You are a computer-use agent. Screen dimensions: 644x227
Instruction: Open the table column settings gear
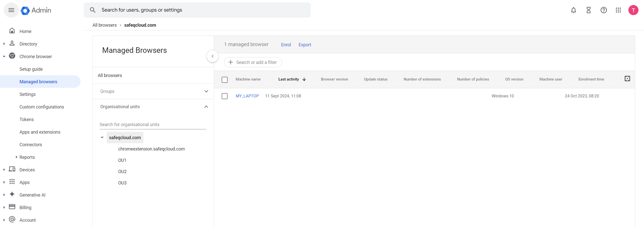click(x=627, y=79)
